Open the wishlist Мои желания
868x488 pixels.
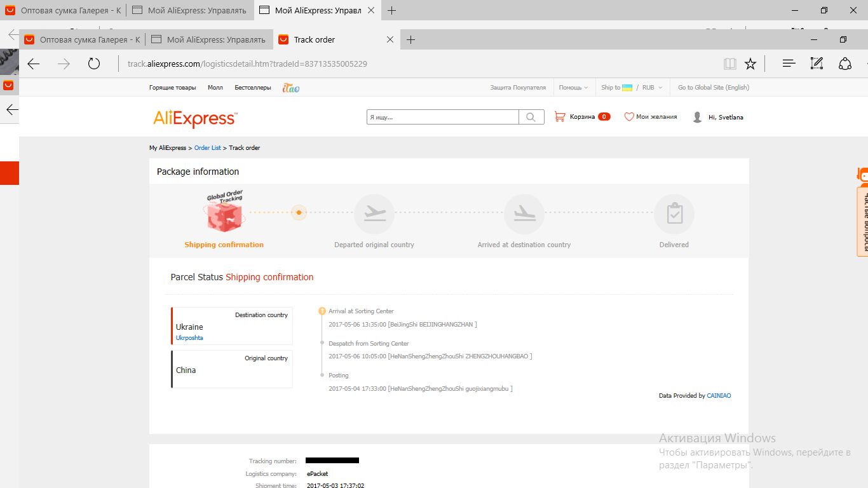(x=651, y=117)
